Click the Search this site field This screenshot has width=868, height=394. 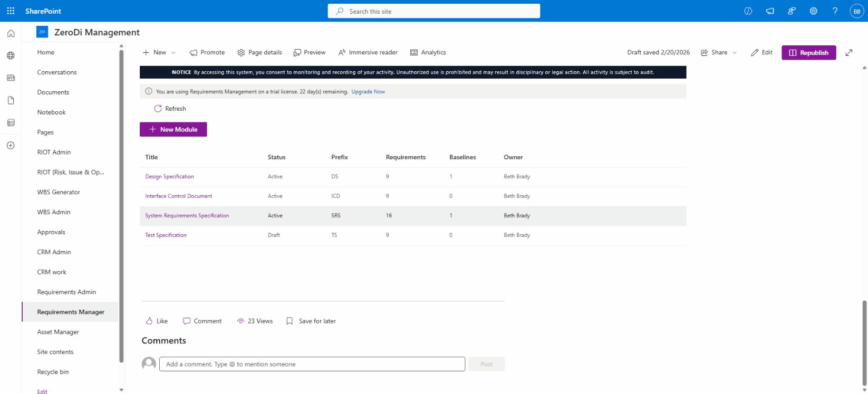click(434, 11)
